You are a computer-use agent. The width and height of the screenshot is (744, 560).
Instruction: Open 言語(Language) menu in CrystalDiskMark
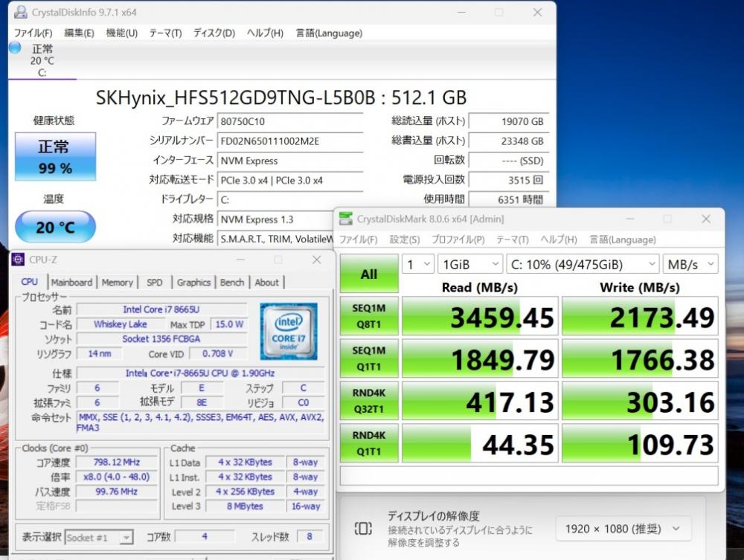[623, 239]
